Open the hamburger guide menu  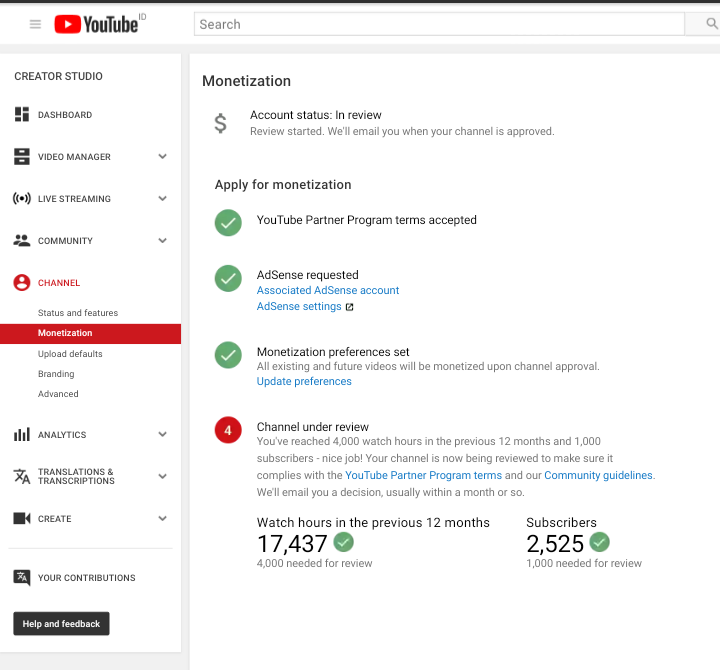tap(35, 24)
